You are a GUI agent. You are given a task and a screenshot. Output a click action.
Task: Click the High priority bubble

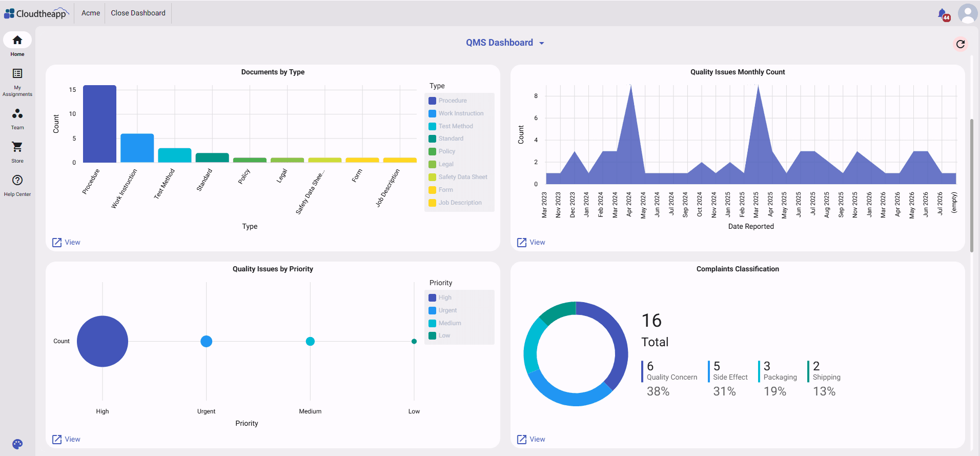[103, 341]
